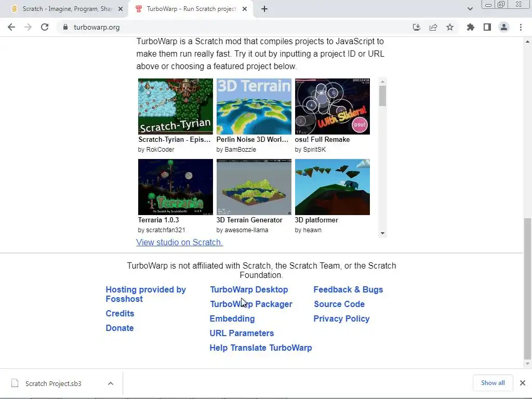Go back to the previous page
This screenshot has height=399, width=532.
11,27
